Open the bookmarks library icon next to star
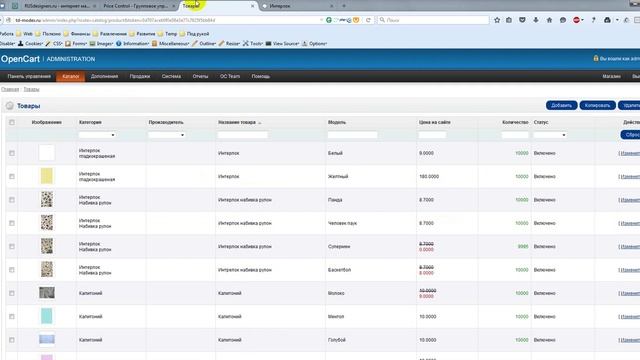Viewport: 640px width, 360px height. click(509, 20)
